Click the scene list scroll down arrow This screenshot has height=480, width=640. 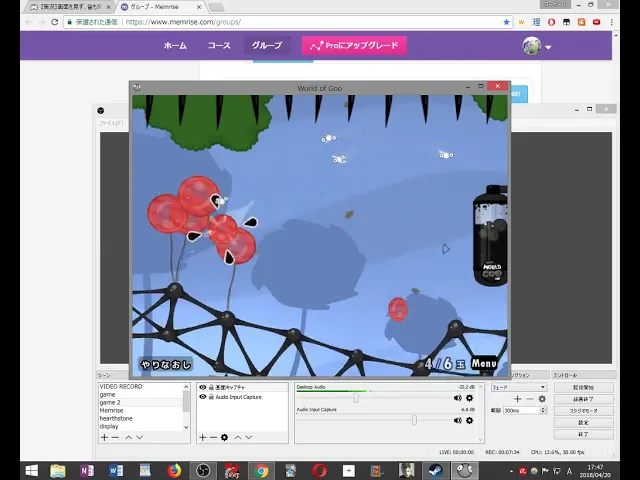(x=186, y=427)
